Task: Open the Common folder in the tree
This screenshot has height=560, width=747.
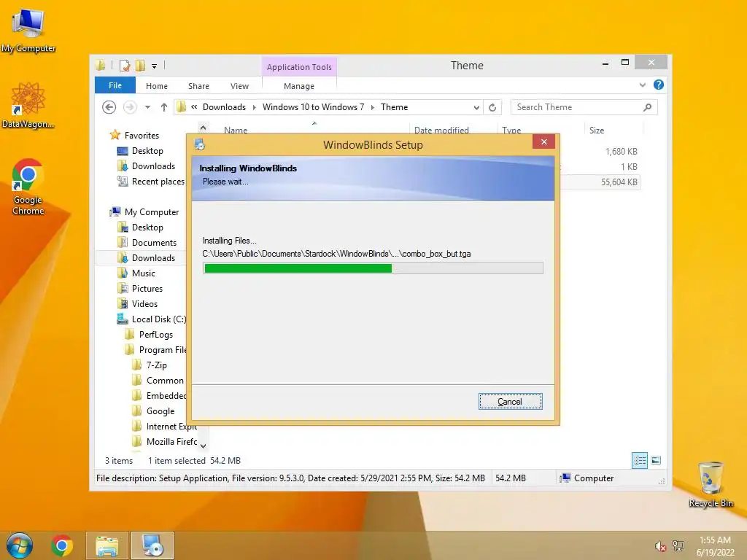Action: 165,381
